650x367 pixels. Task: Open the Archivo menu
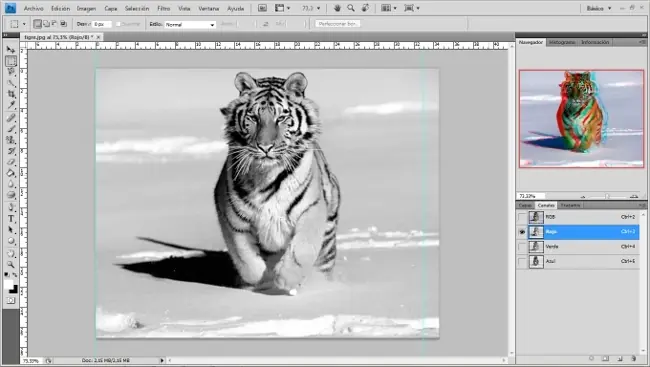[34, 8]
